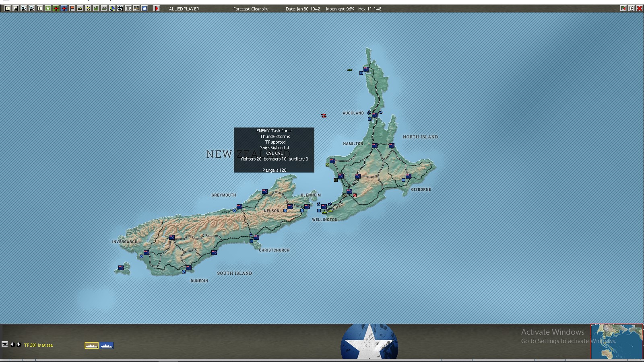This screenshot has width=644, height=362.
Task: Click the orange flag toolbar icon
Action: coord(72,8)
